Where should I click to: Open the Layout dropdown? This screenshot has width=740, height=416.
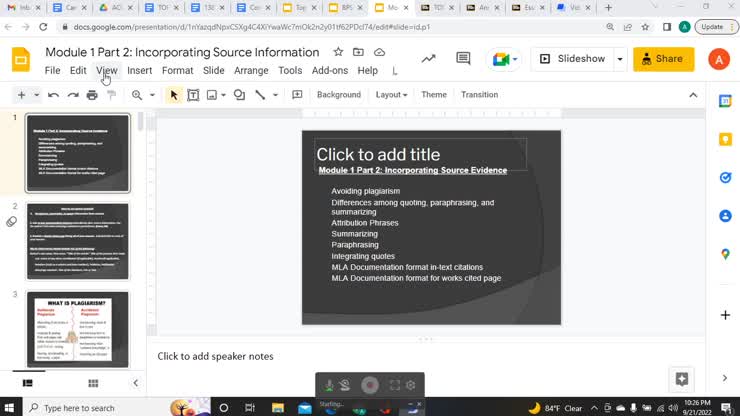[x=391, y=94]
